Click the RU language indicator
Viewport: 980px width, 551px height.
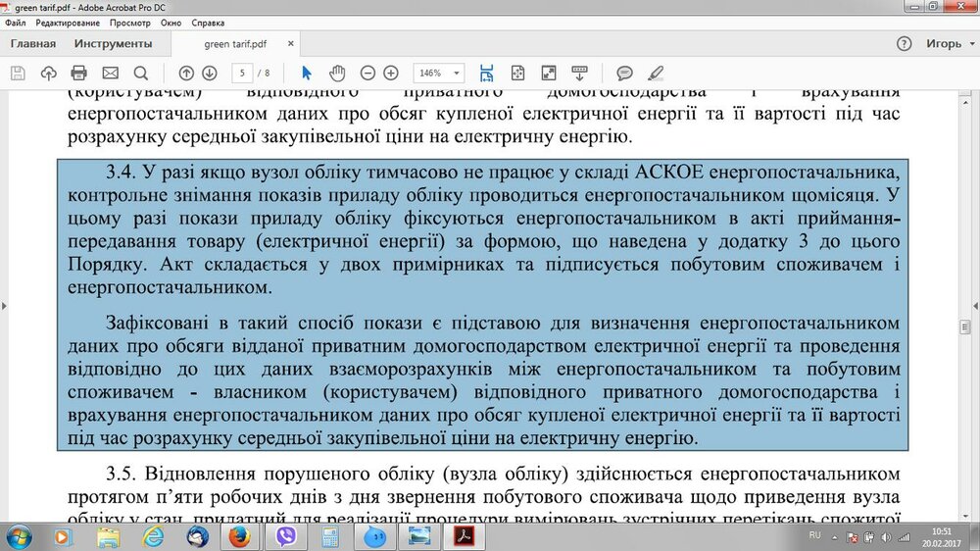point(814,535)
